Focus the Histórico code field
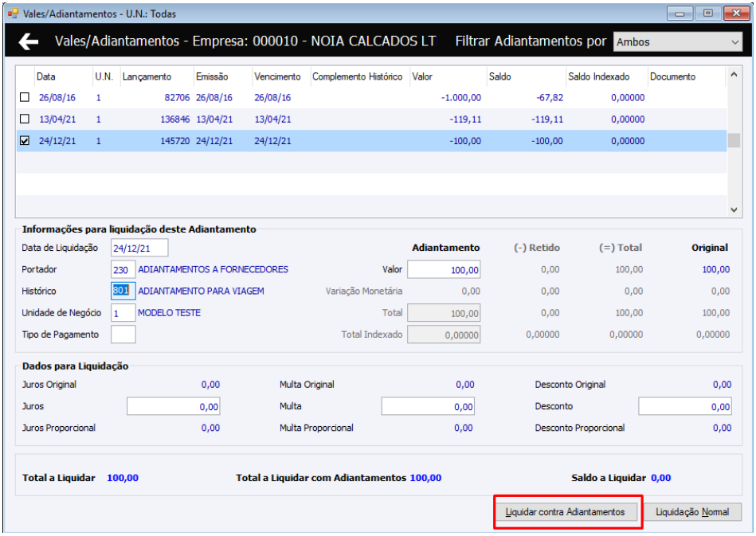 coord(123,291)
